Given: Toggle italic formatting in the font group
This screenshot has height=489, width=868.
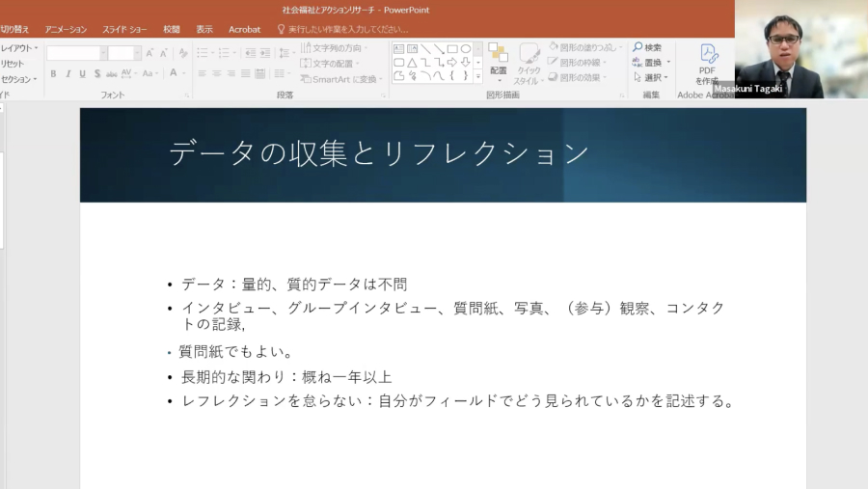Looking at the screenshot, I should [68, 73].
